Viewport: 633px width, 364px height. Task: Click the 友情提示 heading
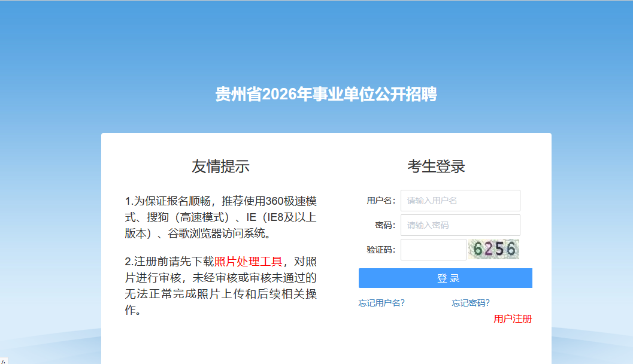pyautogui.click(x=220, y=166)
